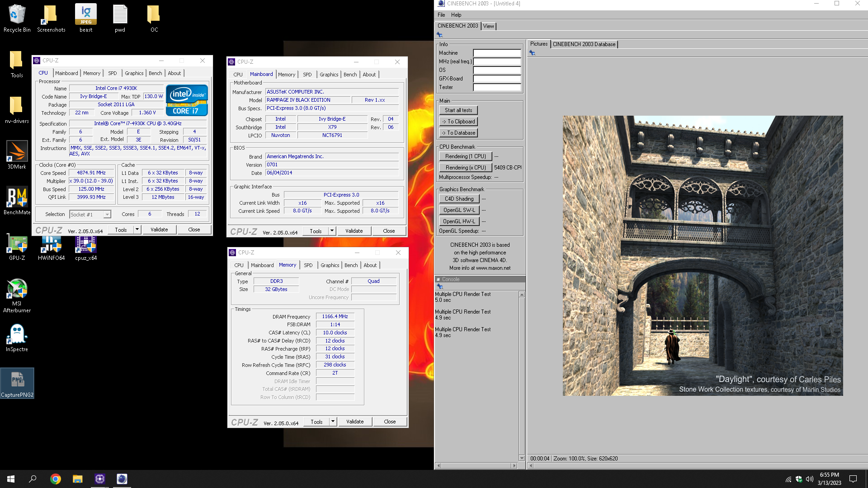868x488 pixels.
Task: Launch InSpectre desktop shortcut
Action: [x=17, y=338]
